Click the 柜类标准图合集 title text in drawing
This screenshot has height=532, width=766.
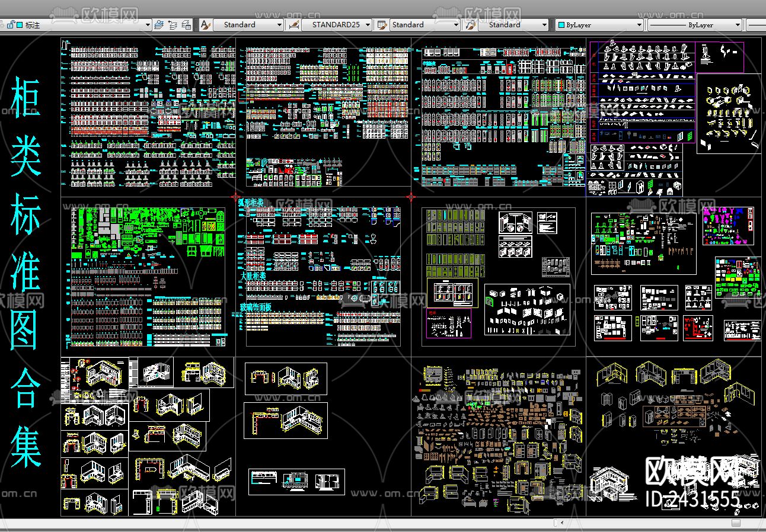[25, 273]
